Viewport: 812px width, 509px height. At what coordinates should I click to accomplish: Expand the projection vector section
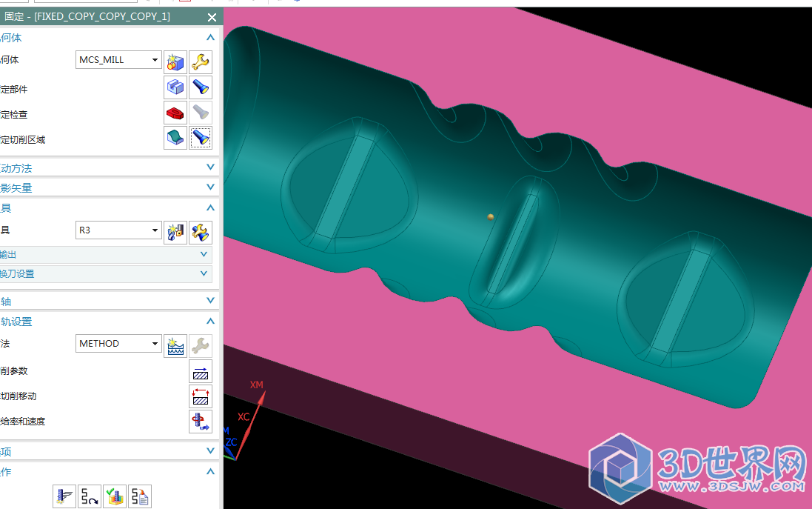pos(210,187)
